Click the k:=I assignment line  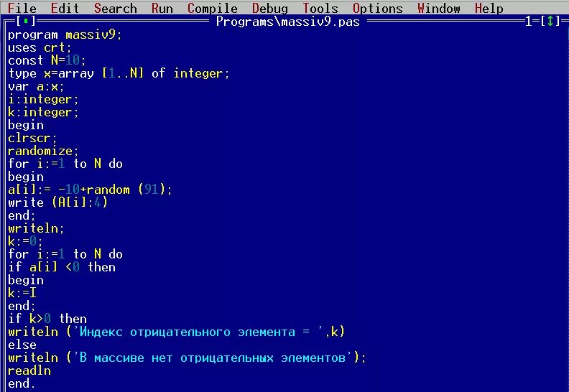(x=22, y=293)
